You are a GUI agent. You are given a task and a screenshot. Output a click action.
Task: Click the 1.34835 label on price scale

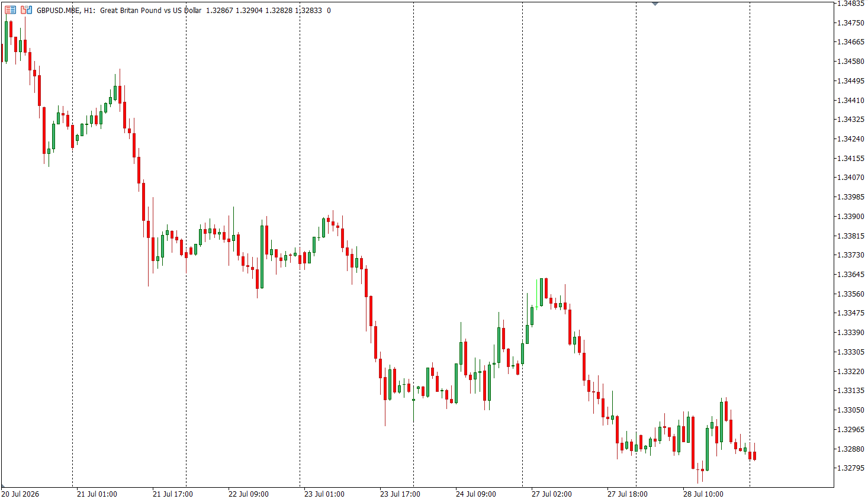tap(851, 4)
